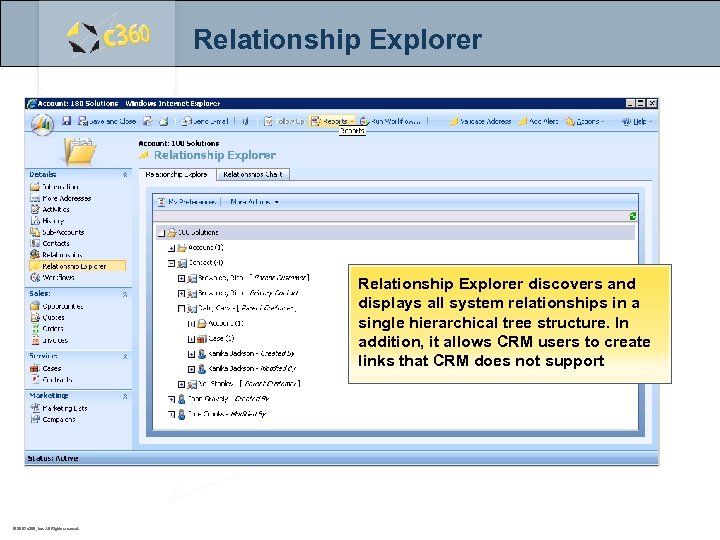The width and height of the screenshot is (720, 540).
Task: Expand Kanika Jackson - Created By node
Action: pyautogui.click(x=191, y=354)
